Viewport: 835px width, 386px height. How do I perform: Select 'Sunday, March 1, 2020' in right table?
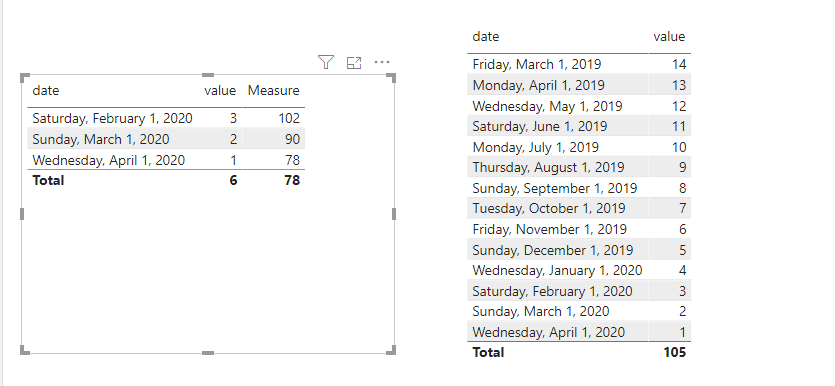541,311
